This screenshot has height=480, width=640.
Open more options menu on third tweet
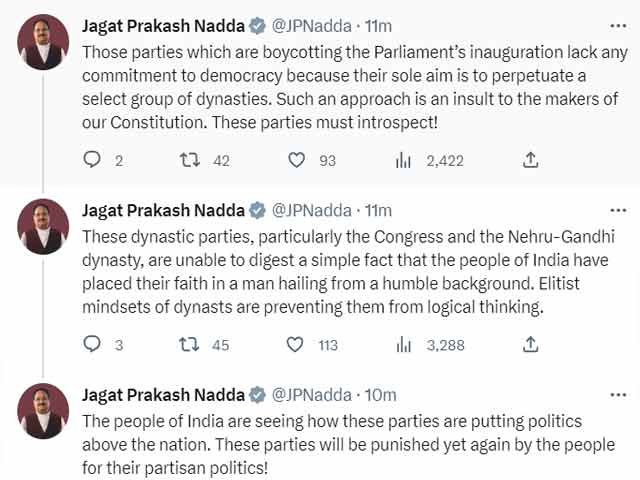click(x=617, y=393)
